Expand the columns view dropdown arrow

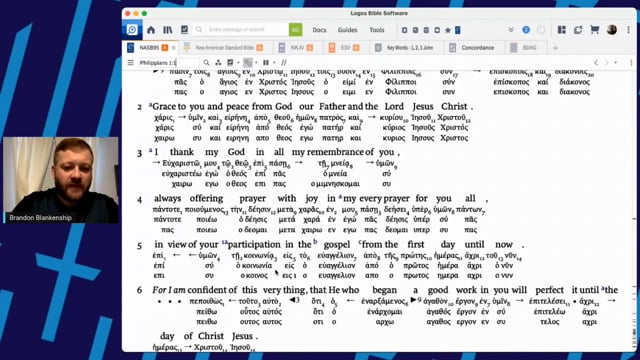pyautogui.click(x=274, y=63)
